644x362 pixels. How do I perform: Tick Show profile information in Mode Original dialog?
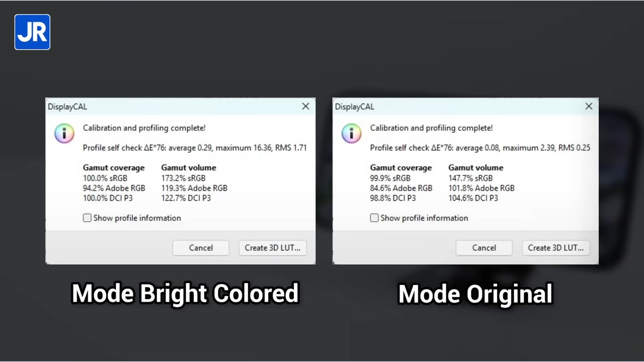[x=374, y=218]
